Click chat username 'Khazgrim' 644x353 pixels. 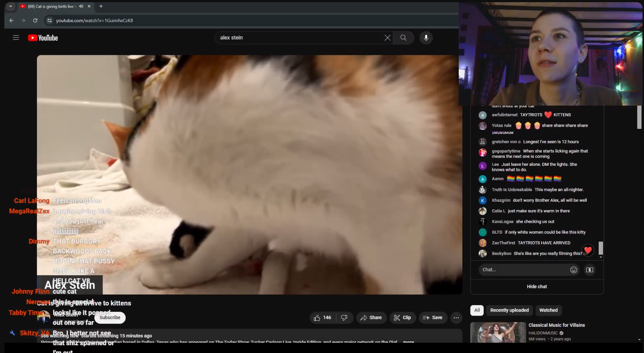coord(501,200)
